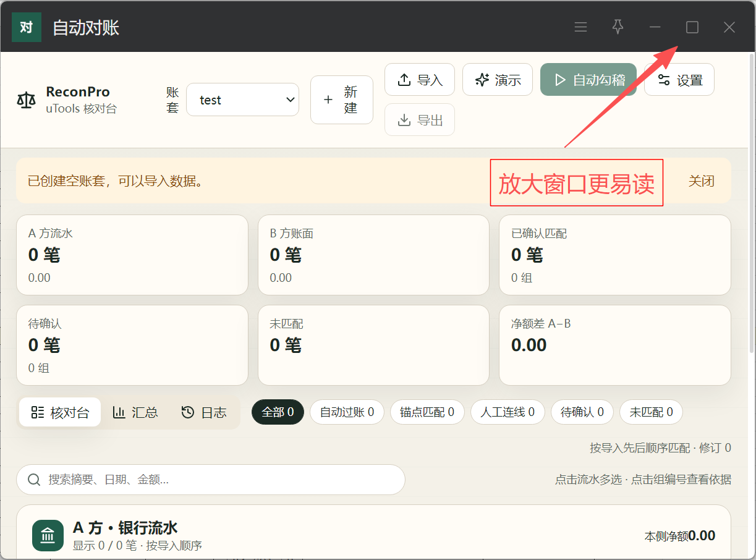Click the 未匹配 summary card

(x=373, y=346)
